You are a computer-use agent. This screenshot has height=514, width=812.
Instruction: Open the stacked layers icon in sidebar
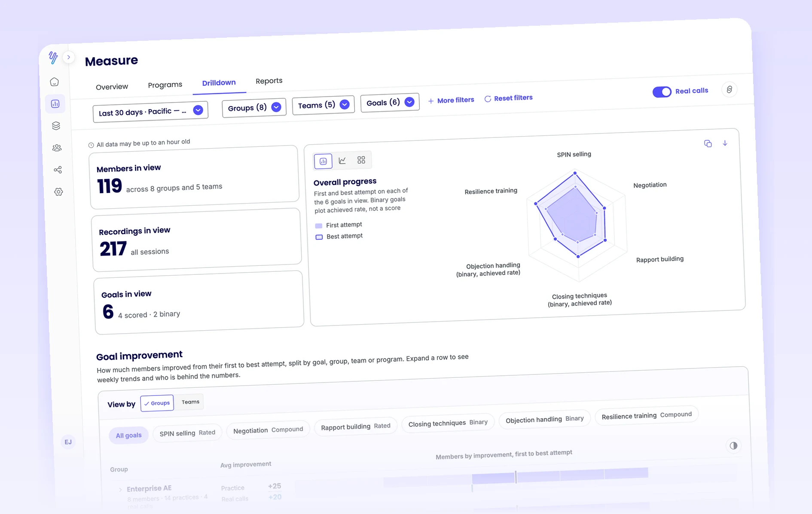[56, 126]
